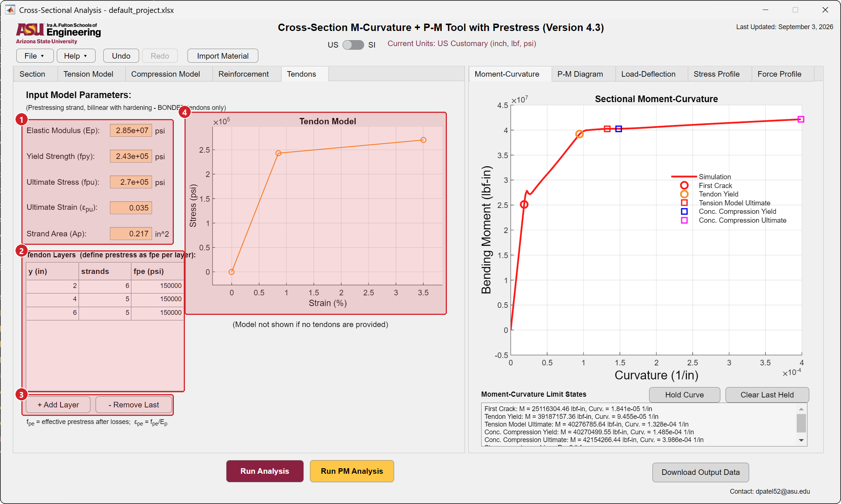Click the Import Material button
This screenshot has height=504, width=841.
223,56
